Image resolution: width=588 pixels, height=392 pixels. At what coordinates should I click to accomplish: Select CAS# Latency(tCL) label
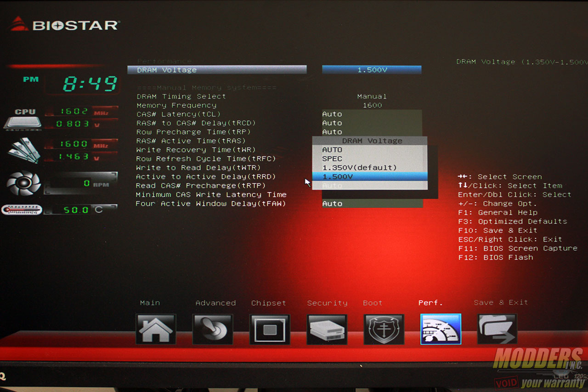[x=179, y=114]
